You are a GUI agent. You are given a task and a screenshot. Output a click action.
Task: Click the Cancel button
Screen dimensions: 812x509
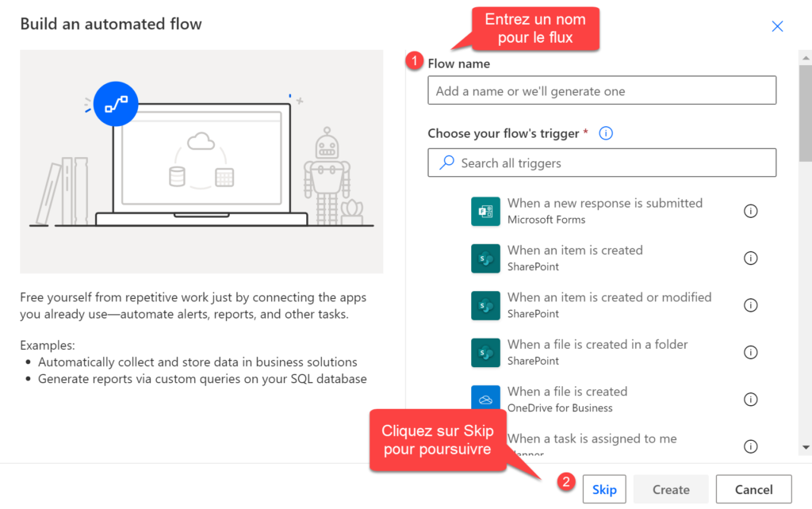coord(753,488)
